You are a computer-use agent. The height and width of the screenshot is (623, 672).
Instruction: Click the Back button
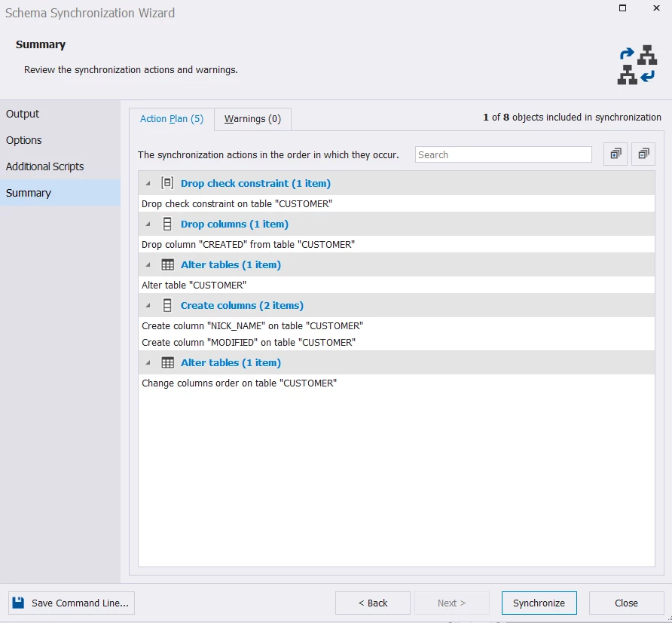(372, 603)
